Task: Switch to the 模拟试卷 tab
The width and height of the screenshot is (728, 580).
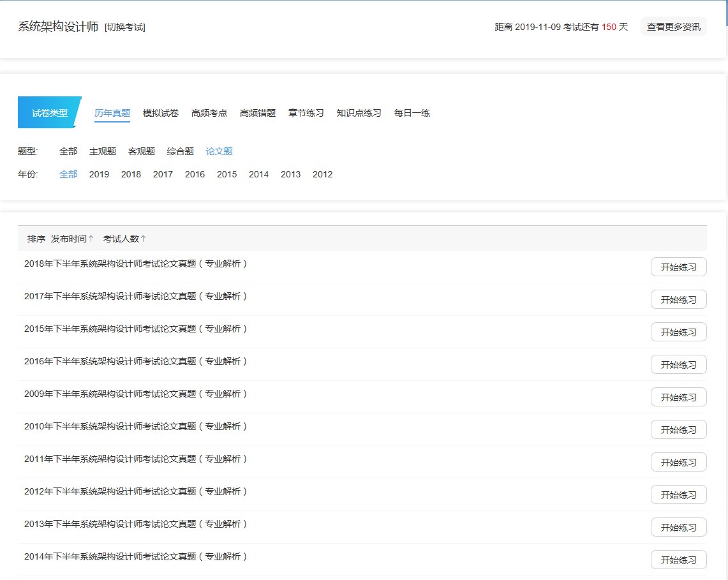Action: pyautogui.click(x=160, y=112)
